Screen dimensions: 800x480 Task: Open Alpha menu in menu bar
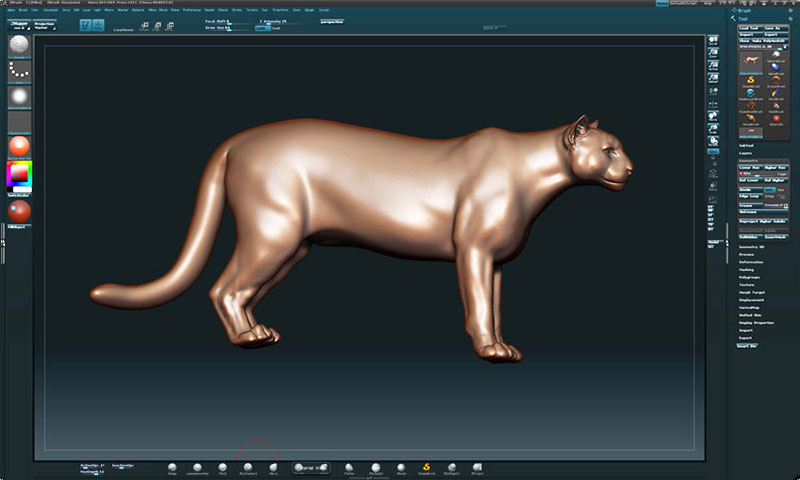click(11, 10)
